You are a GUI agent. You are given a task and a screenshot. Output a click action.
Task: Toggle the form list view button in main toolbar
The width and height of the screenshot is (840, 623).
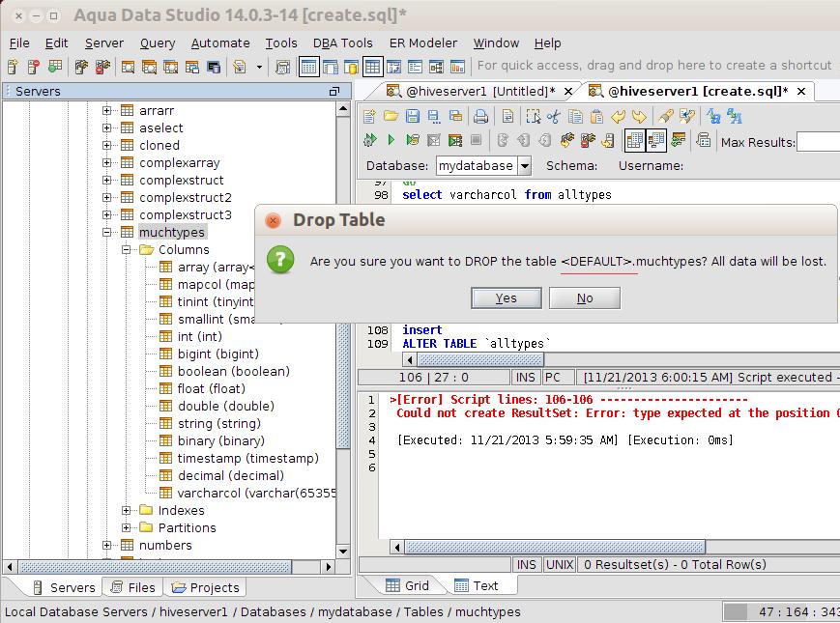(x=416, y=67)
